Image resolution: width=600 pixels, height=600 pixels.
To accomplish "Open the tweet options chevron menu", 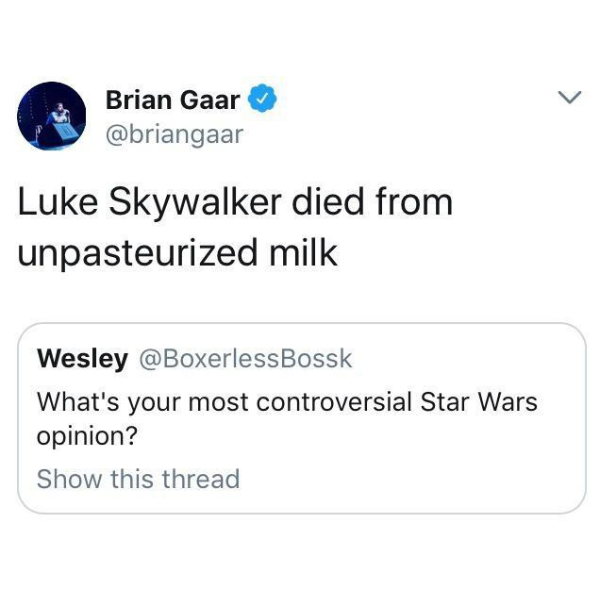I will [569, 97].
